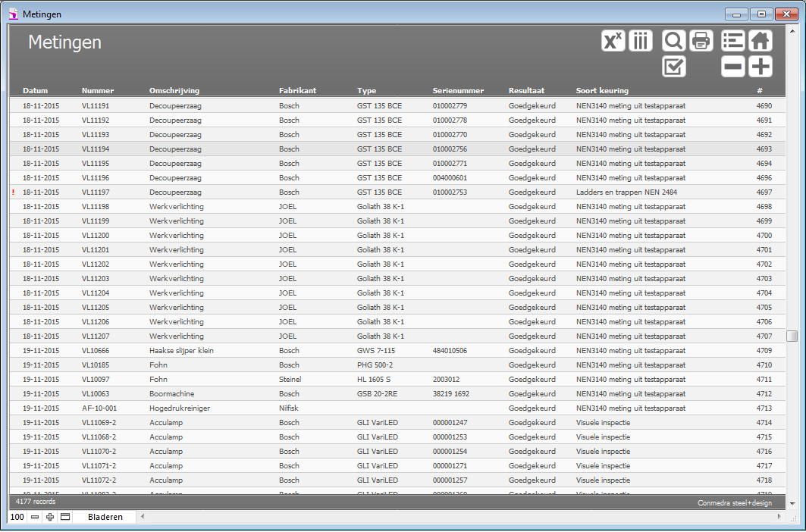Click the horizontal scrollbar left arrow
The width and height of the screenshot is (806, 532).
[x=143, y=517]
